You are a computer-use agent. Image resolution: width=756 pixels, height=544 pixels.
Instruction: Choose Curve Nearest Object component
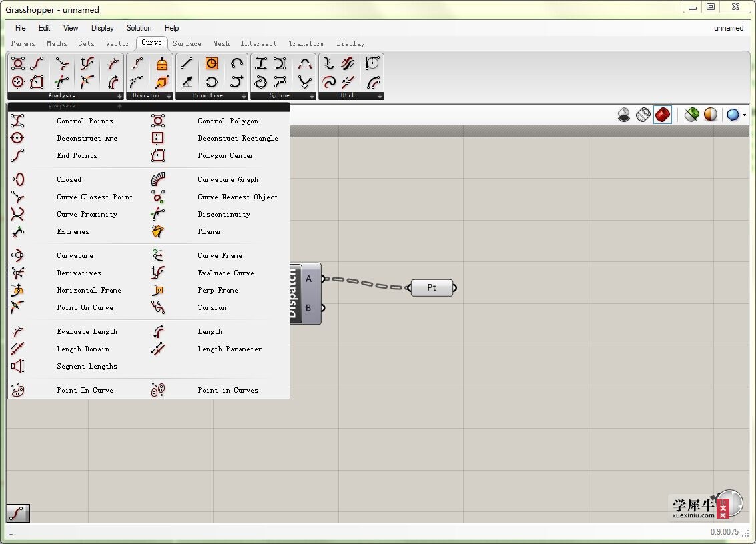(x=220, y=197)
